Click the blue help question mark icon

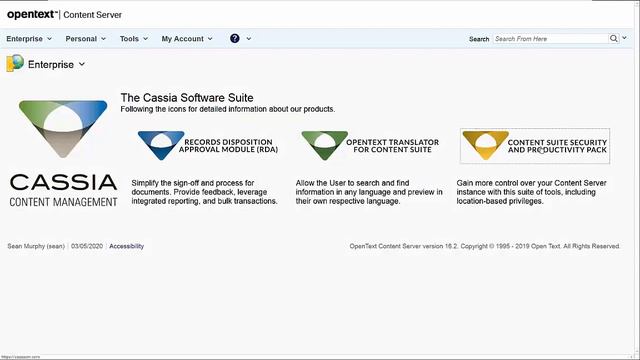(x=235, y=38)
